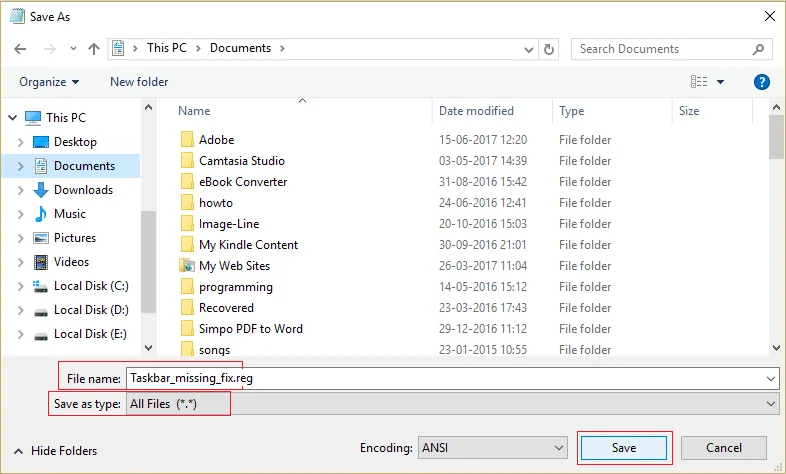Viewport: 786px width, 474px height.
Task: Select the howto folder icon
Action: click(x=187, y=202)
